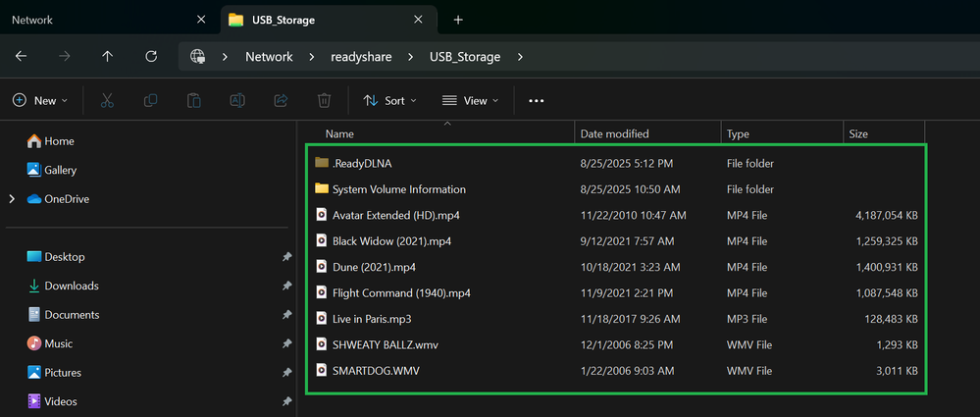The image size is (980, 417).
Task: Go back with the back arrow
Action: 21,56
